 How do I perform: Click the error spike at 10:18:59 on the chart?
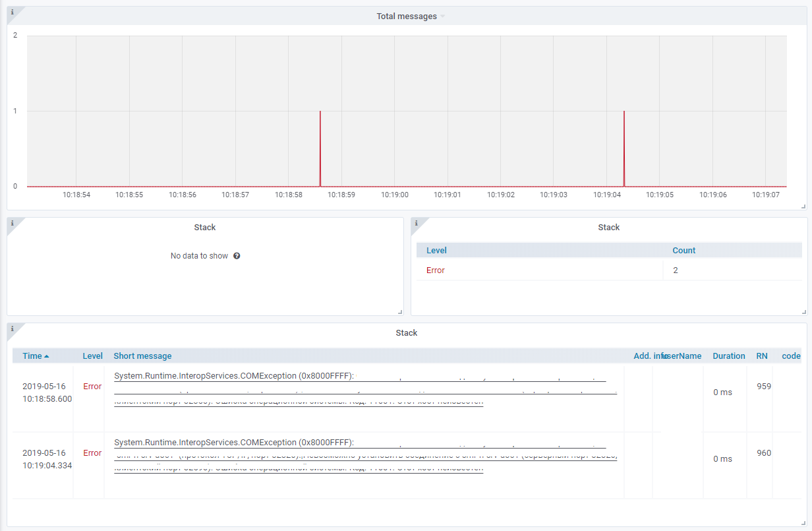320,145
